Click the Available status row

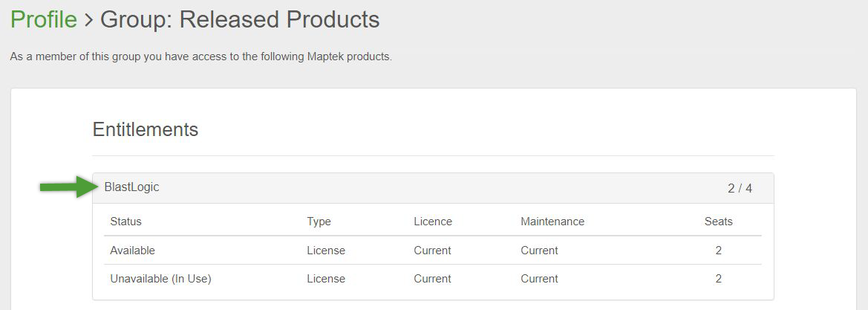132,251
